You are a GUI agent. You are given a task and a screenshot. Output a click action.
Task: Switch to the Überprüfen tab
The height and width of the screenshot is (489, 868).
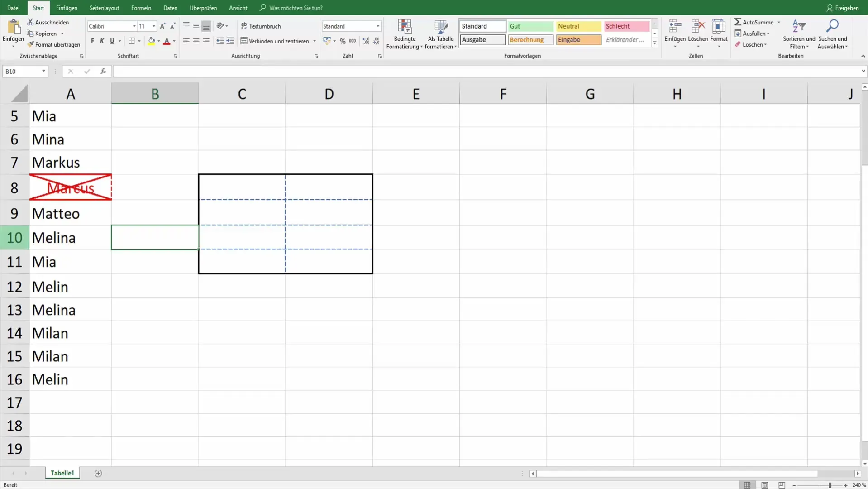pyautogui.click(x=203, y=8)
